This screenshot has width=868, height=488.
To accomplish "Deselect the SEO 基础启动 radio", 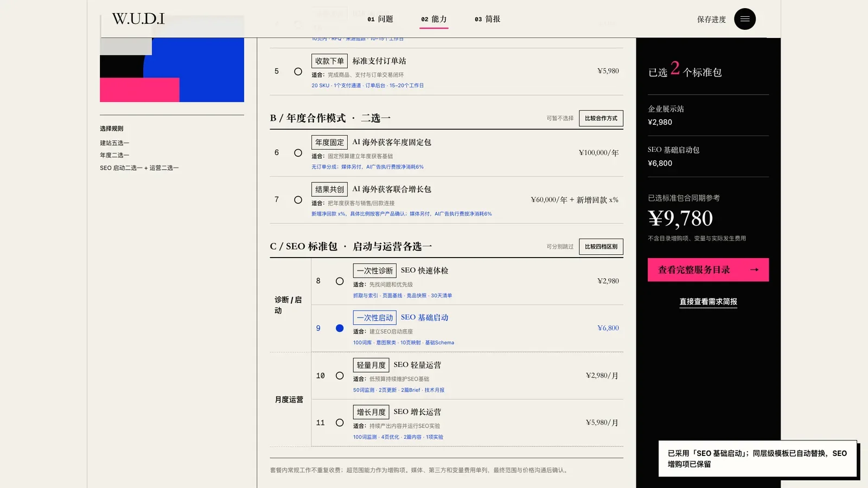I will coord(340,328).
